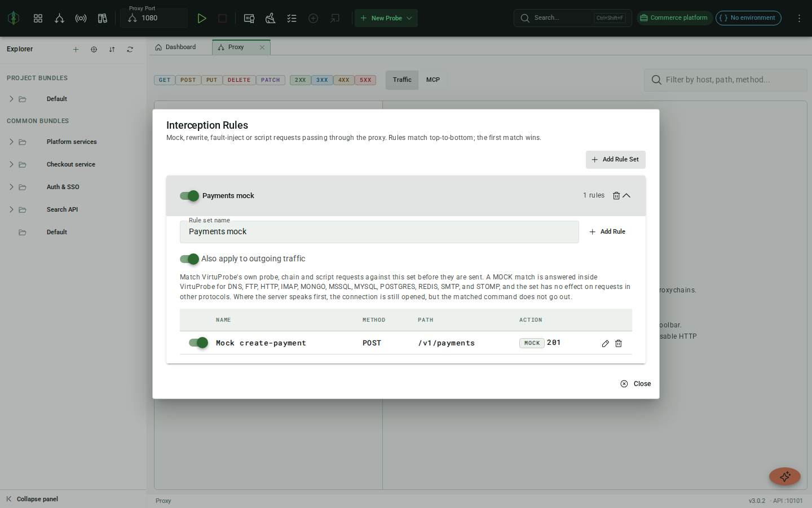Viewport: 812px width, 508px height.
Task: Delete the Mock create-payment rule
Action: tap(618, 343)
